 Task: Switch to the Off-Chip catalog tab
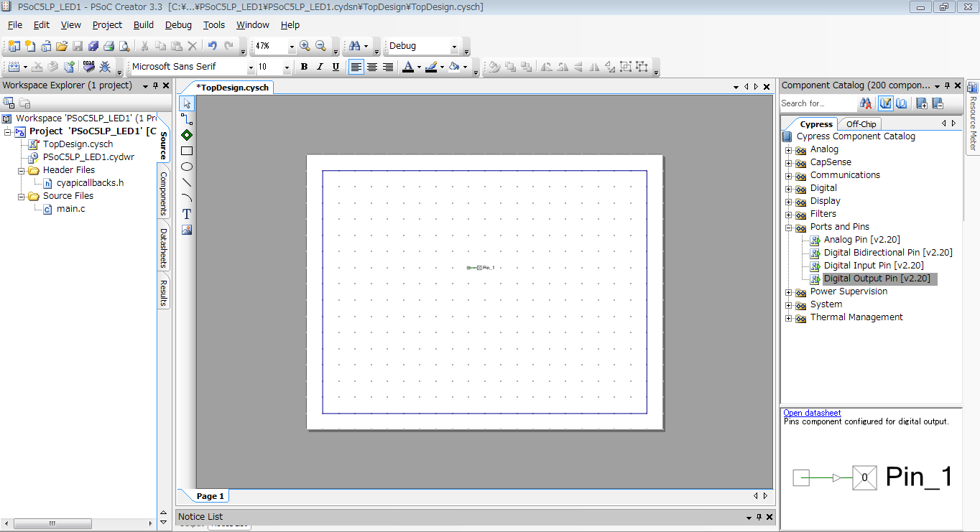point(861,124)
